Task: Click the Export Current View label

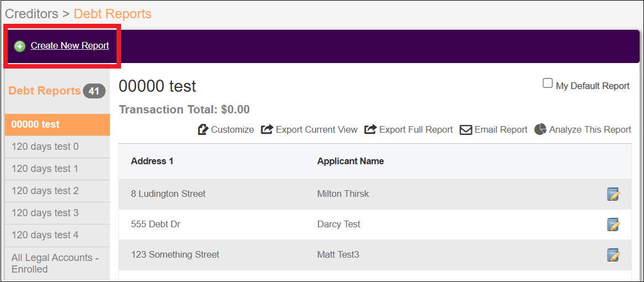Action: click(x=317, y=130)
